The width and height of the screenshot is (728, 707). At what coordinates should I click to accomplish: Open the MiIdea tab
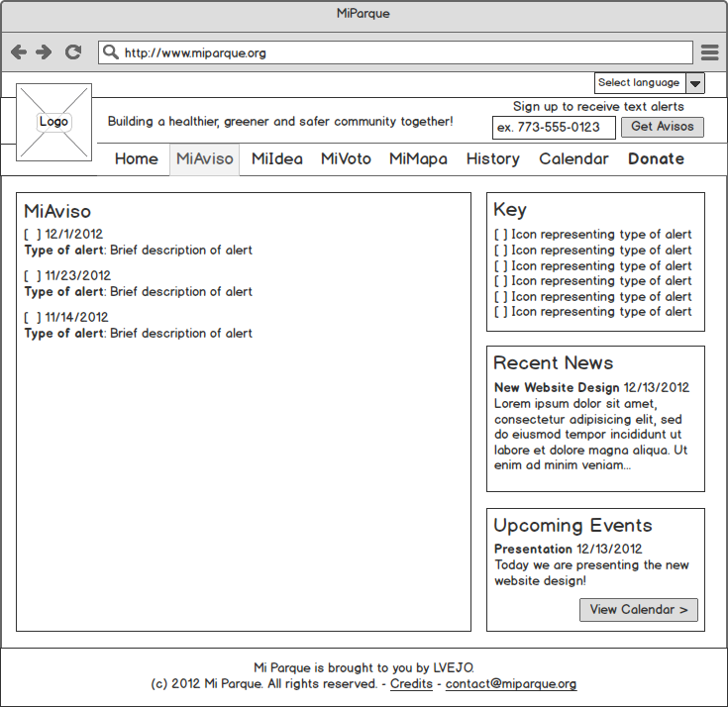(277, 158)
